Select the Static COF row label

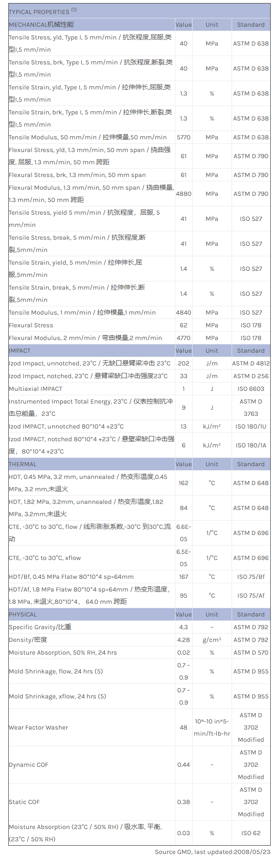click(x=24, y=802)
